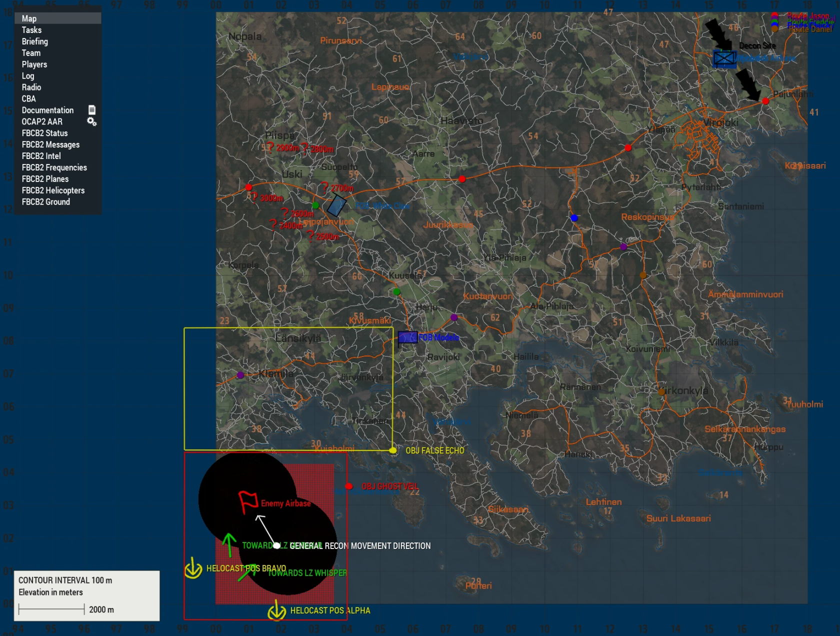The width and height of the screenshot is (840, 636).
Task: View FBCB2 Intel
Action: click(x=41, y=155)
